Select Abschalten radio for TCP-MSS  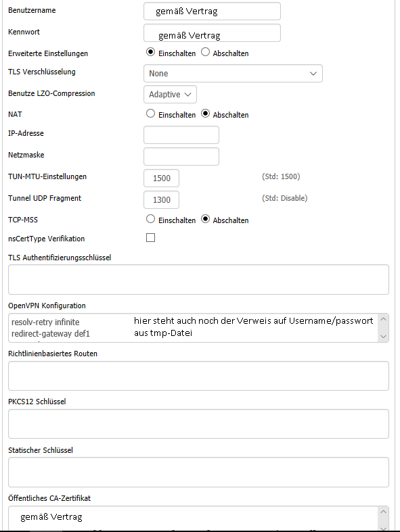click(x=205, y=219)
